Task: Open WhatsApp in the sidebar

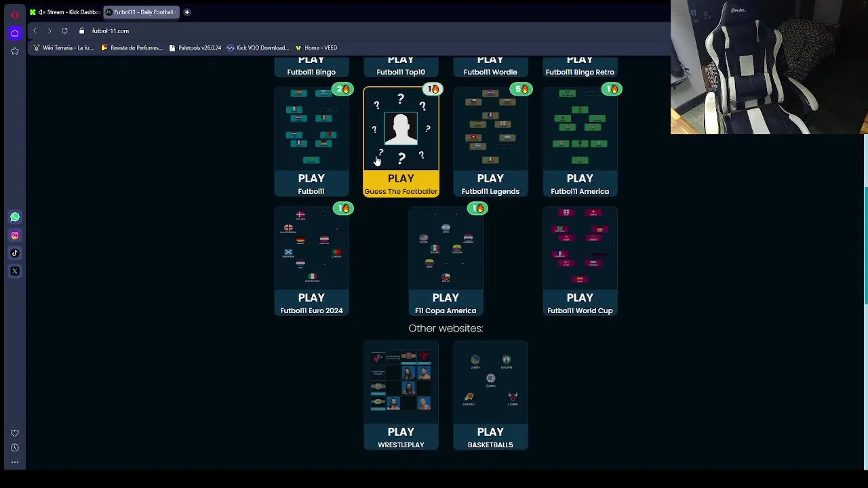Action: pyautogui.click(x=15, y=217)
